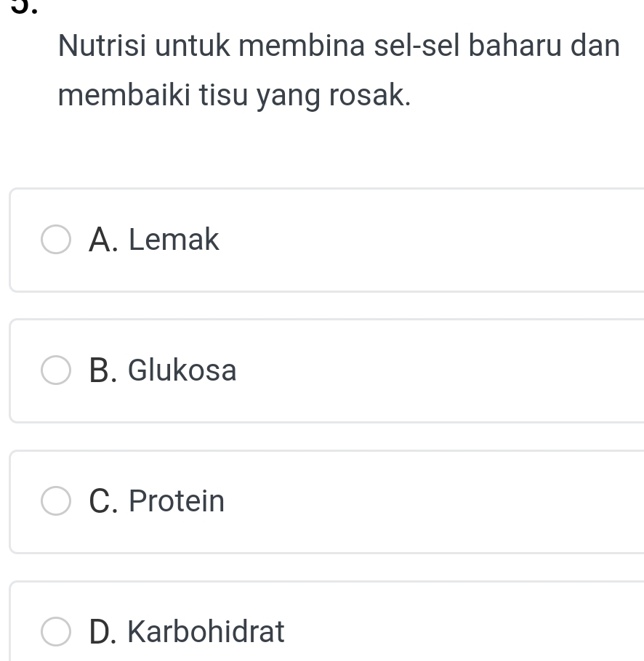Select the radio button for Glukosa
The image size is (644, 661).
coord(56,371)
